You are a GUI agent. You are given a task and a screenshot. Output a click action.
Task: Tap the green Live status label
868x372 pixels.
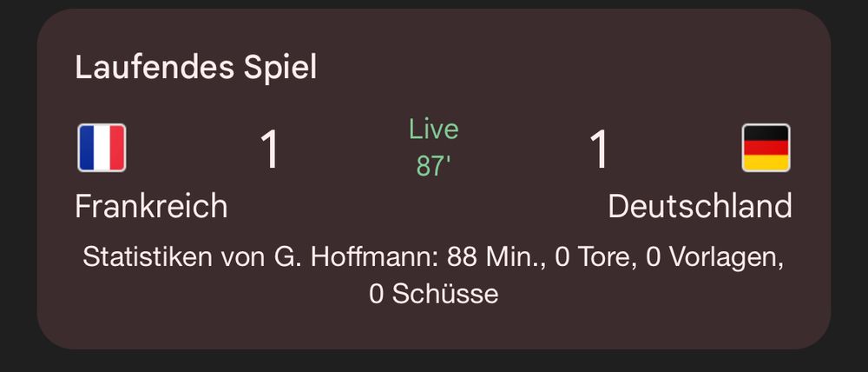434,130
